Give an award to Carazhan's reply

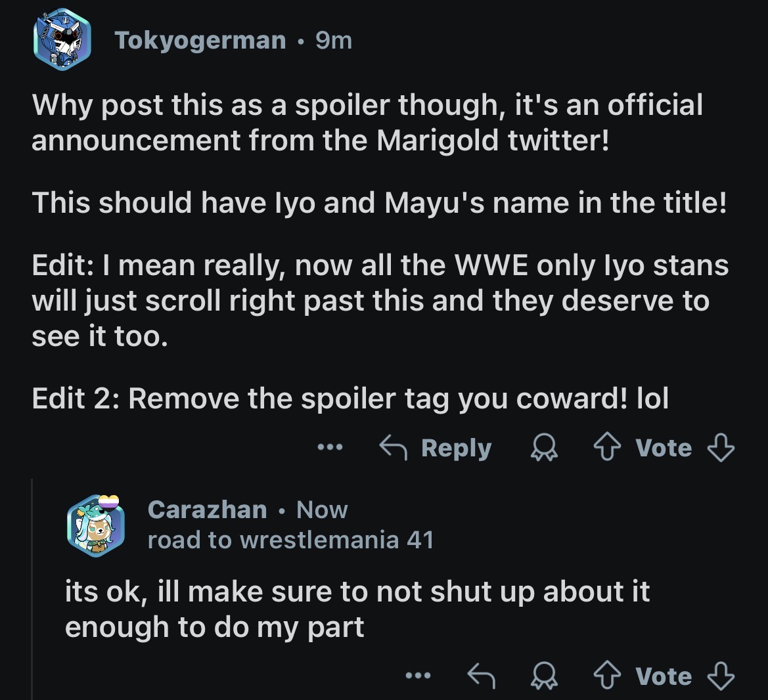tap(544, 676)
